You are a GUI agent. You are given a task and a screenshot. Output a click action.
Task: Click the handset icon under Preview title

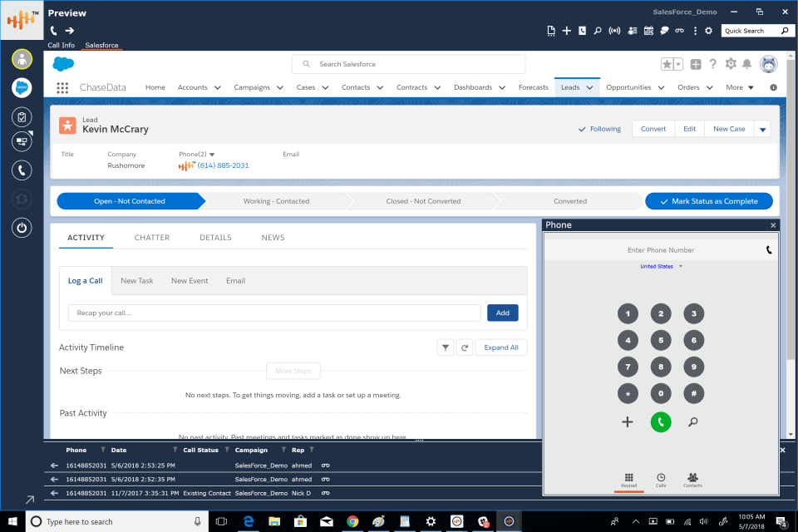pyautogui.click(x=53, y=31)
